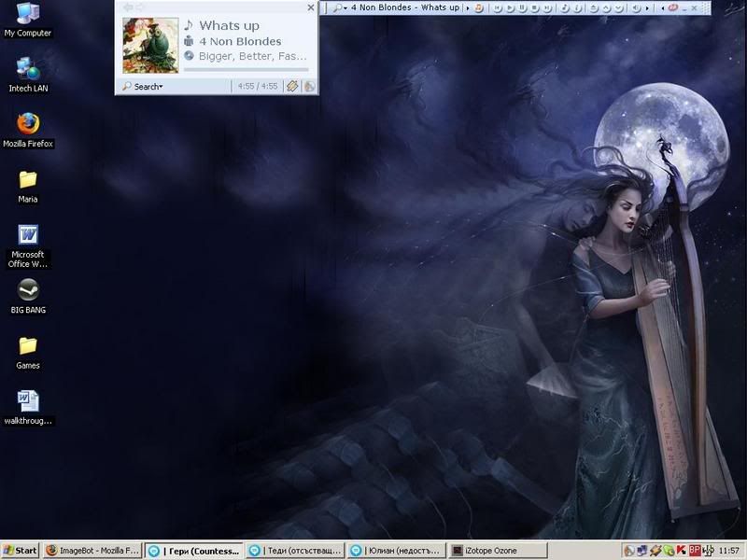The width and height of the screenshot is (747, 560).
Task: Click the '4:55 / 4:55' time display
Action: 258,86
